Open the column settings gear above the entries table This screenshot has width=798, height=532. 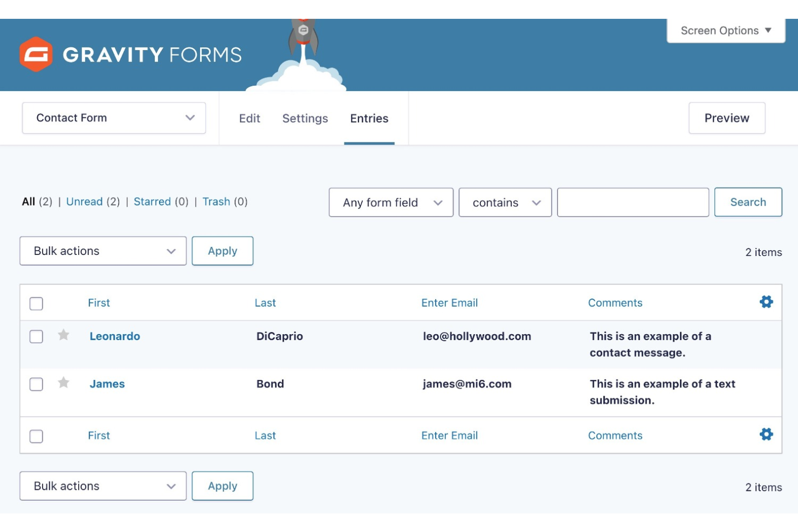click(x=766, y=302)
